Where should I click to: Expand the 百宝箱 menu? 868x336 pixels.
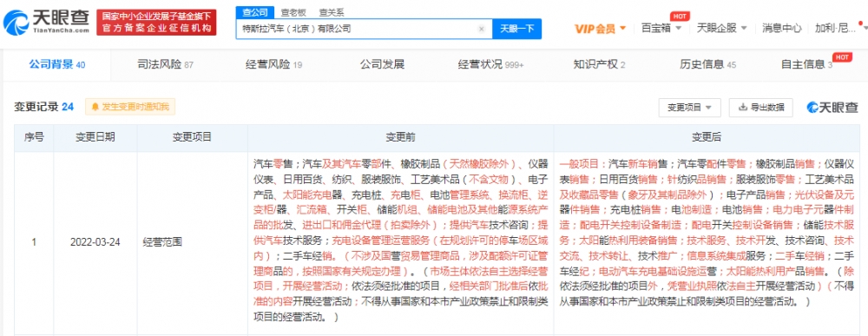pyautogui.click(x=661, y=28)
